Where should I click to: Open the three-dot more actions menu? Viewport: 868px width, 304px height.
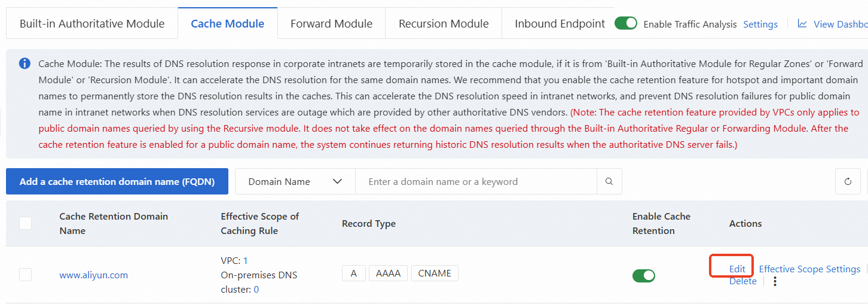pyautogui.click(x=775, y=281)
